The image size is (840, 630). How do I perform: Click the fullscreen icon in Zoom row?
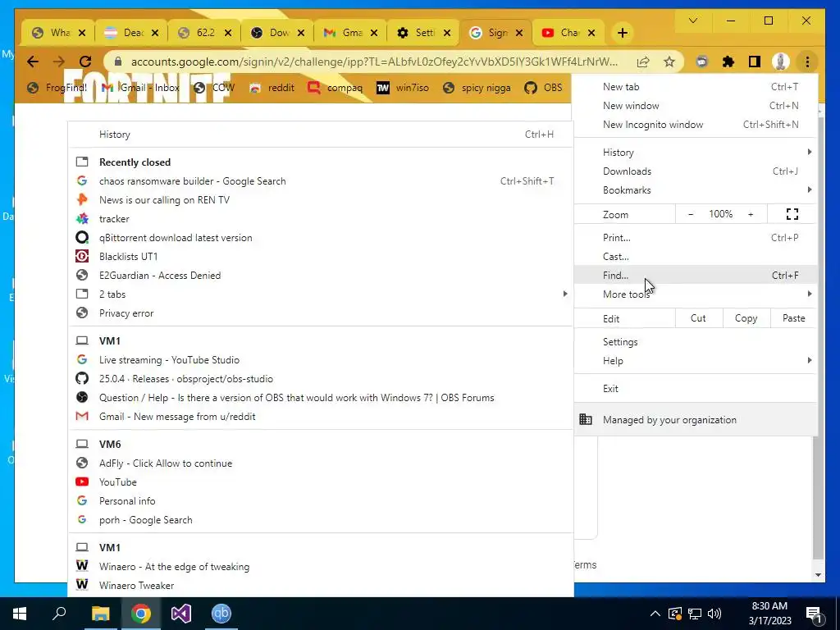click(792, 214)
